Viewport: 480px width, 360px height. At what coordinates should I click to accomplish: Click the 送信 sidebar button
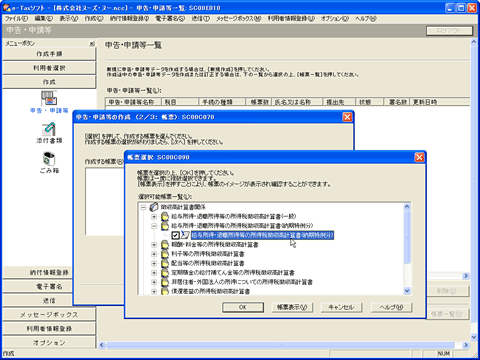38,300
